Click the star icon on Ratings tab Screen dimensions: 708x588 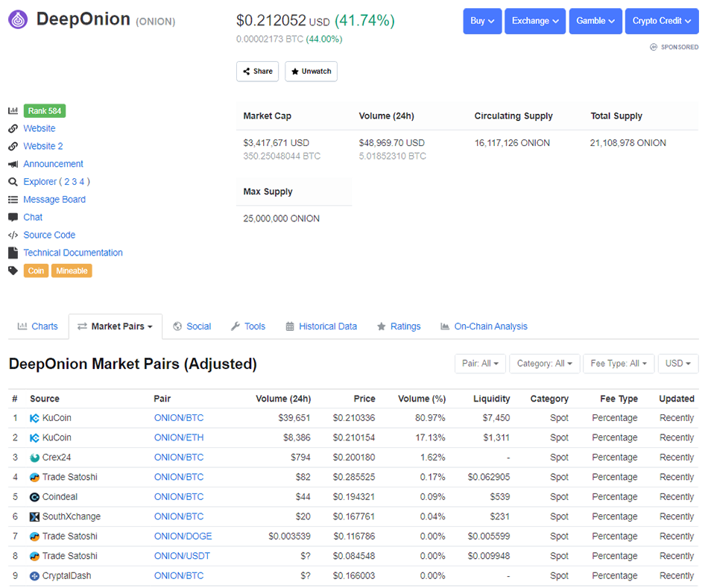coord(382,326)
